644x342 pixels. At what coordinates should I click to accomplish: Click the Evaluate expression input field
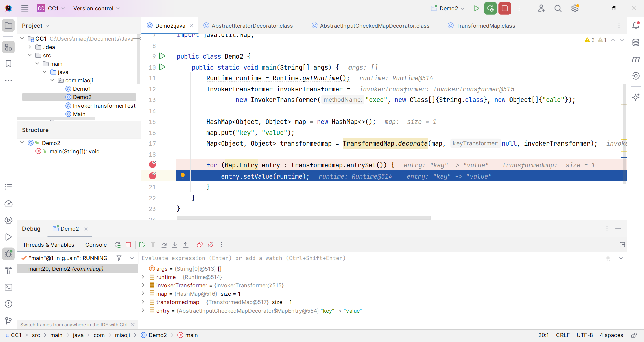coord(369,258)
